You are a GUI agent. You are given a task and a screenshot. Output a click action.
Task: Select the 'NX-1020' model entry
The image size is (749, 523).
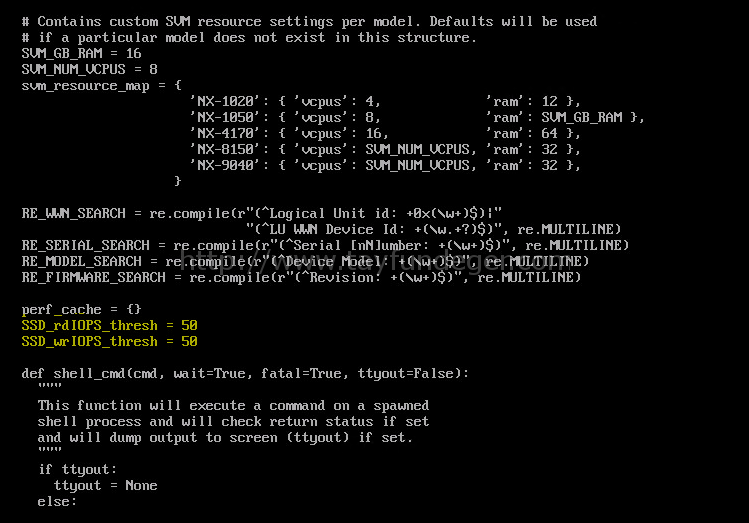tap(385, 102)
